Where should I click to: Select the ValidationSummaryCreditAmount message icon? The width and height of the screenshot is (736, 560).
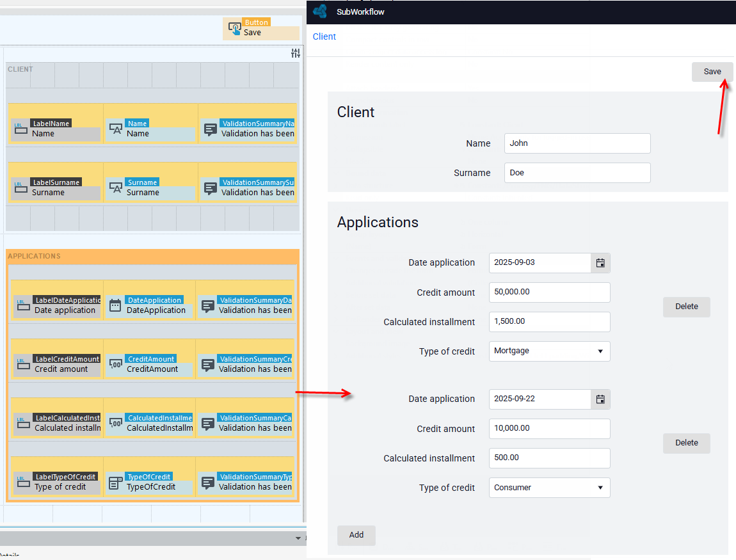208,364
